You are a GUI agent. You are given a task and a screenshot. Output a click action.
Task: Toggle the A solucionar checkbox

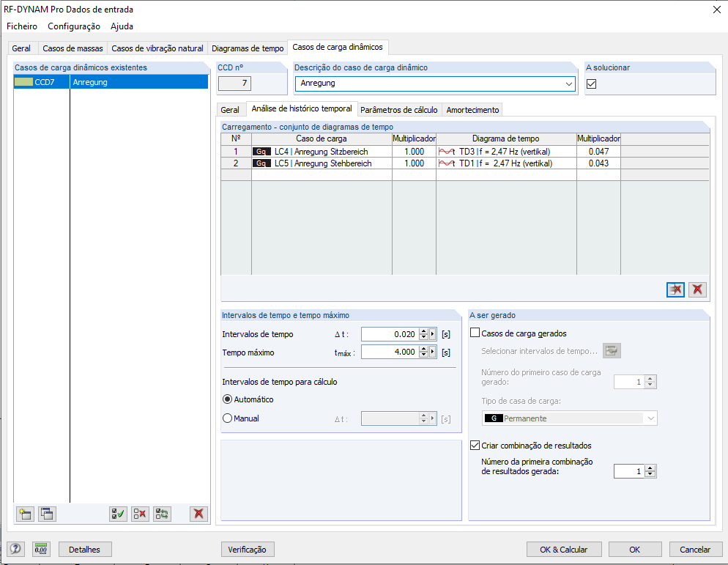[x=592, y=84]
